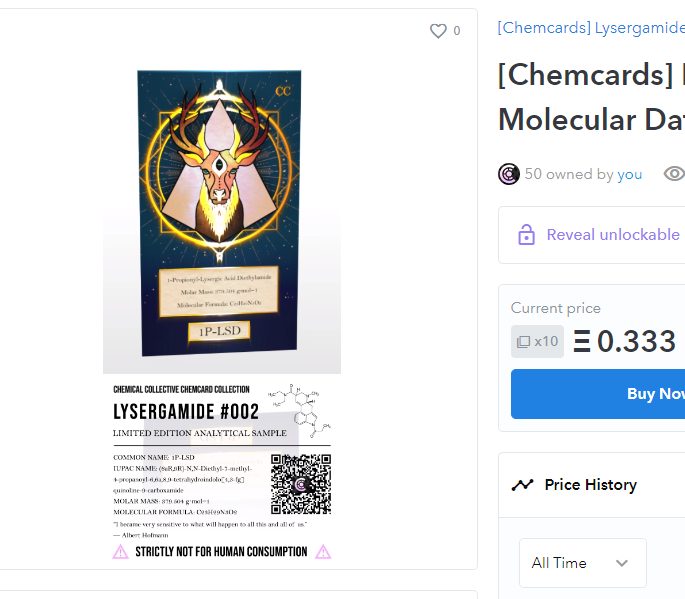
Task: Open the [Chemcards] Lysergamide collection link
Action: pyautogui.click(x=590, y=28)
